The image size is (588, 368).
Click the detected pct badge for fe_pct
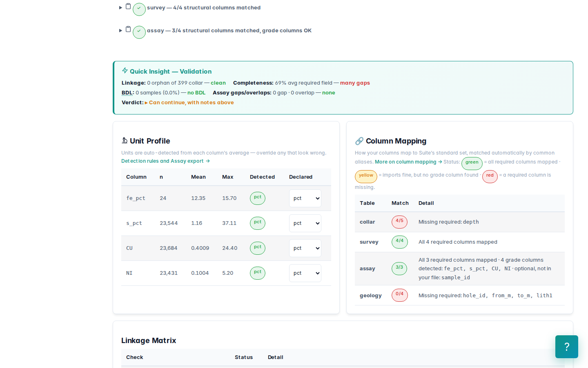pyautogui.click(x=258, y=198)
